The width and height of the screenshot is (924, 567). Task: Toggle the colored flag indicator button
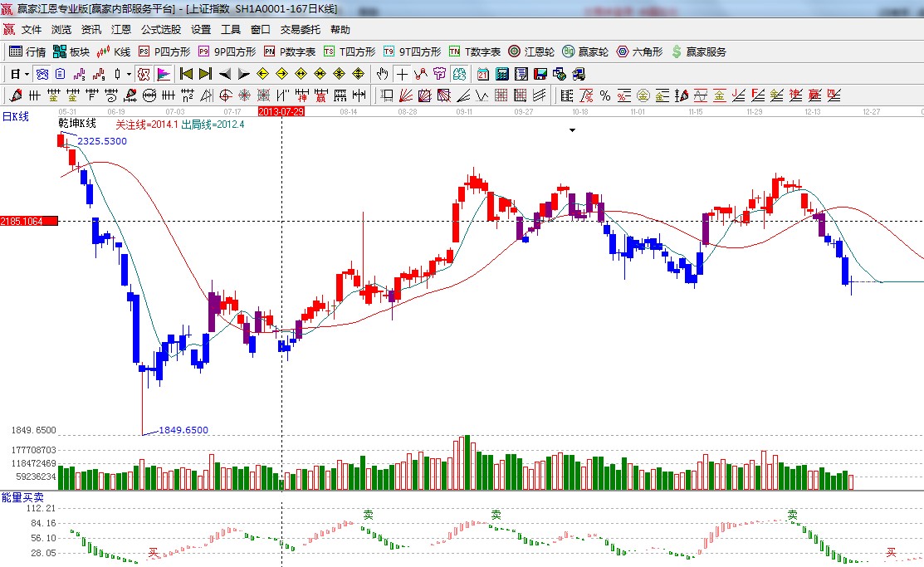click(x=164, y=74)
